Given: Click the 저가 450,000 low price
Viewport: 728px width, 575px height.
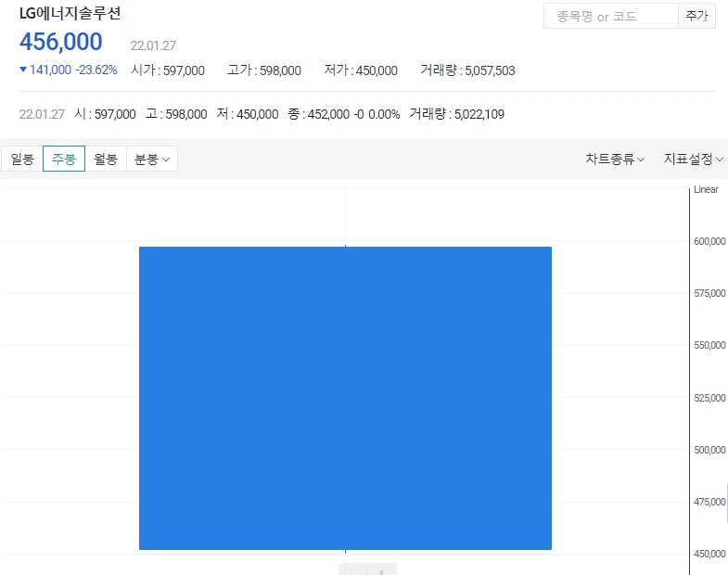Looking at the screenshot, I should coord(361,70).
